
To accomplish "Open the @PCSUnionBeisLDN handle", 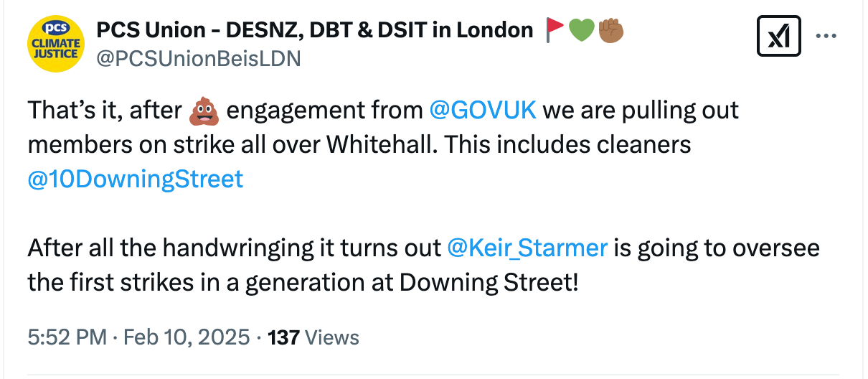I will [198, 59].
